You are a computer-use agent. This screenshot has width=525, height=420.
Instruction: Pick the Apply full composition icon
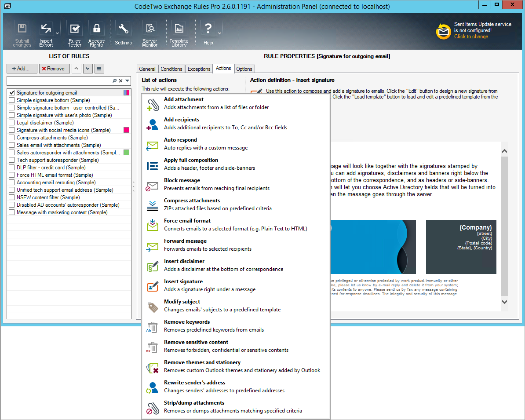coord(153,165)
